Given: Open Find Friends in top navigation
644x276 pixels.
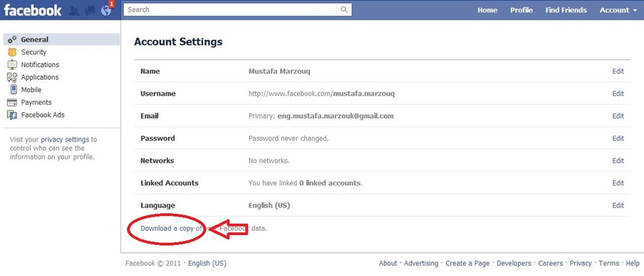Looking at the screenshot, I should tap(566, 10).
